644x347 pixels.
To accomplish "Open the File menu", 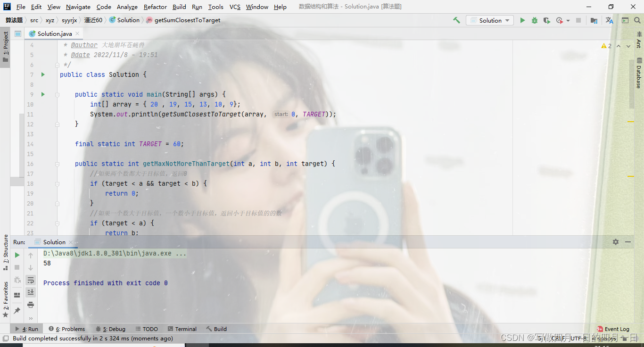I will tap(21, 7).
